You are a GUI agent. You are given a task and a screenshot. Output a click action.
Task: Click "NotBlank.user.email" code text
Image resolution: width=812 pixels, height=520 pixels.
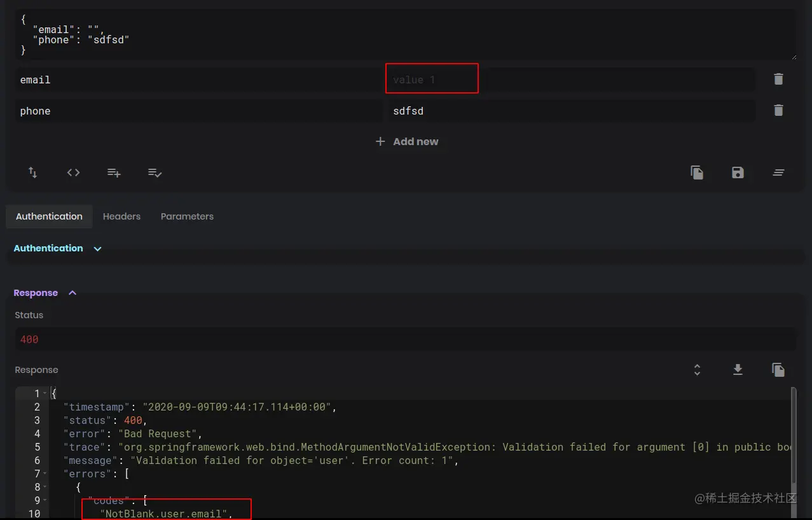(165, 514)
